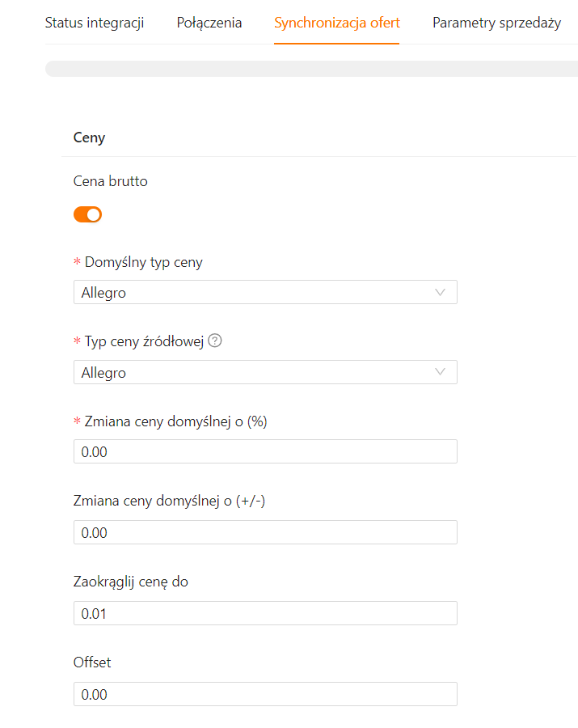Click the Zaokrąglij cenę do label
This screenshot has height=728, width=578.
click(x=130, y=582)
